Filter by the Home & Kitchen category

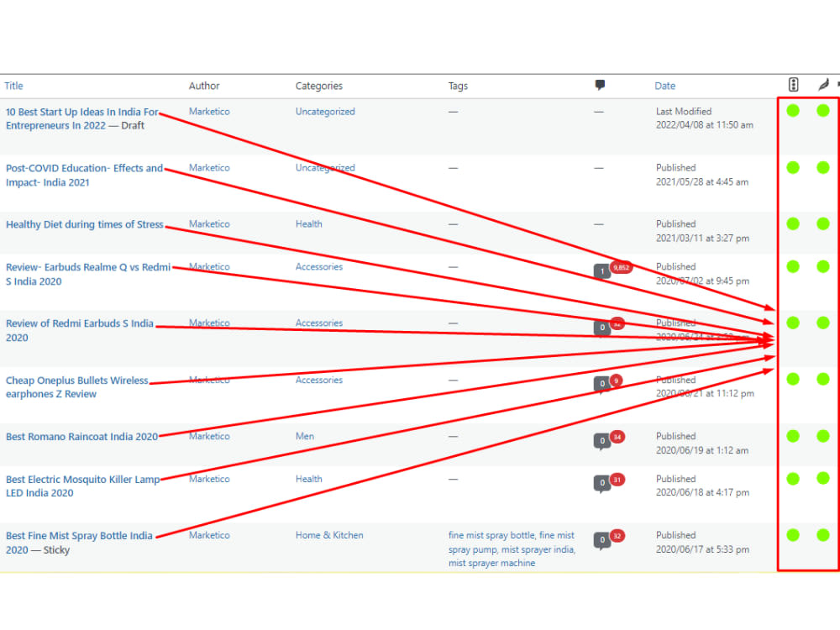[329, 535]
